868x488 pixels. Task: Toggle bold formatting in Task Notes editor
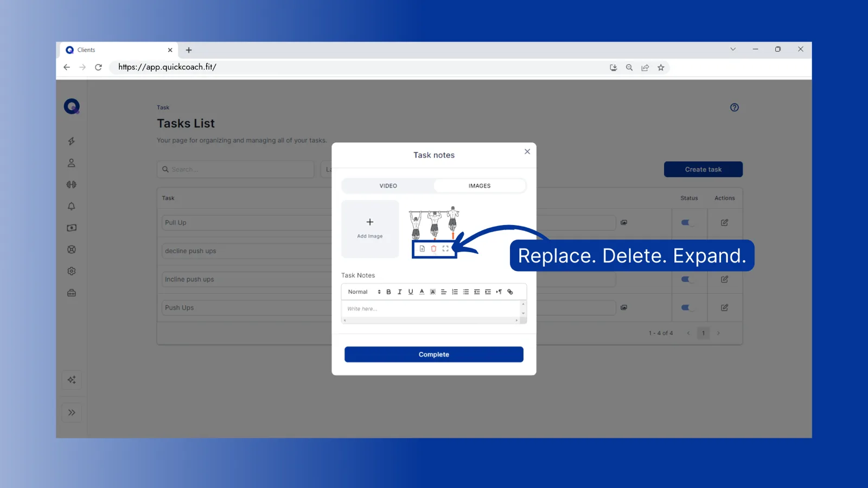click(x=388, y=292)
